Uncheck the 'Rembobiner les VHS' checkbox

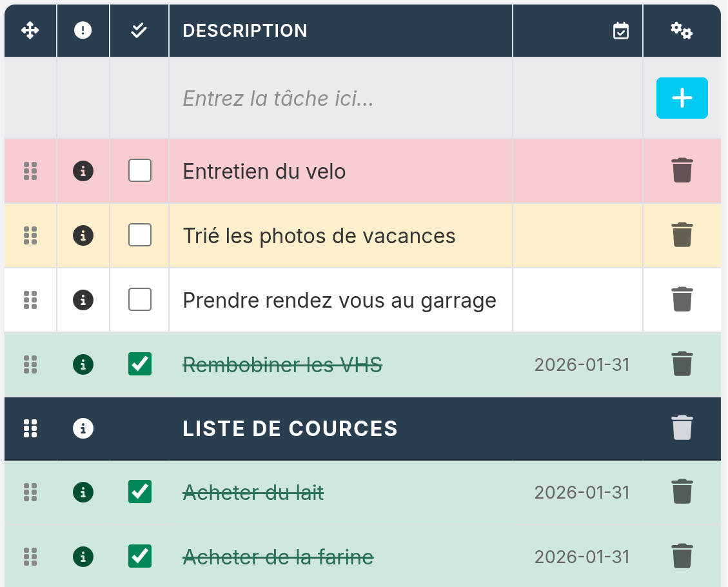point(140,364)
